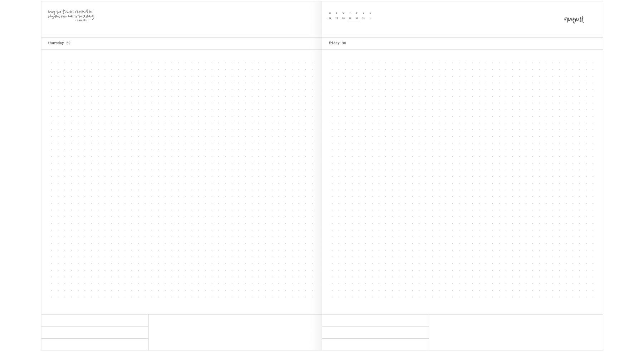
Task: Select date 28 in the mini week calendar
Action: (343, 18)
